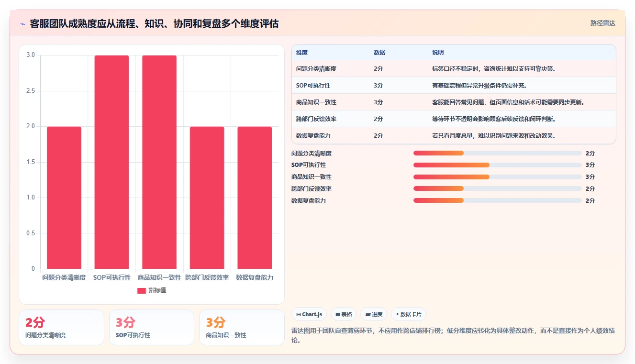Click the description starting 若只看月度总量

click(494, 136)
